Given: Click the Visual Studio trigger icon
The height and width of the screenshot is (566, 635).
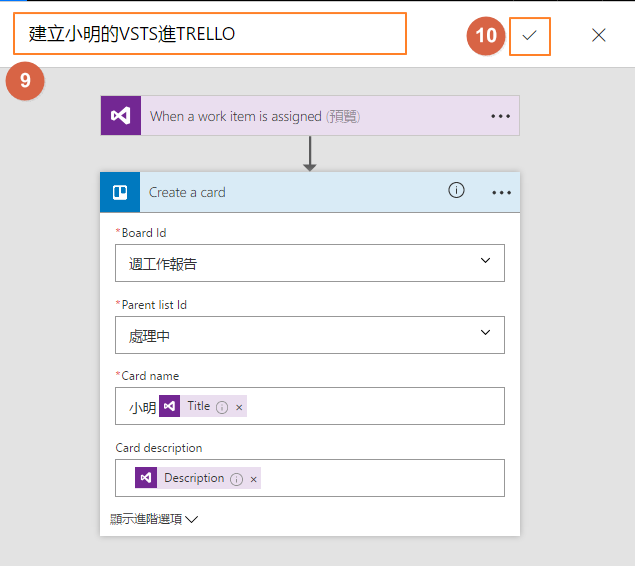Looking at the screenshot, I should click(120, 116).
